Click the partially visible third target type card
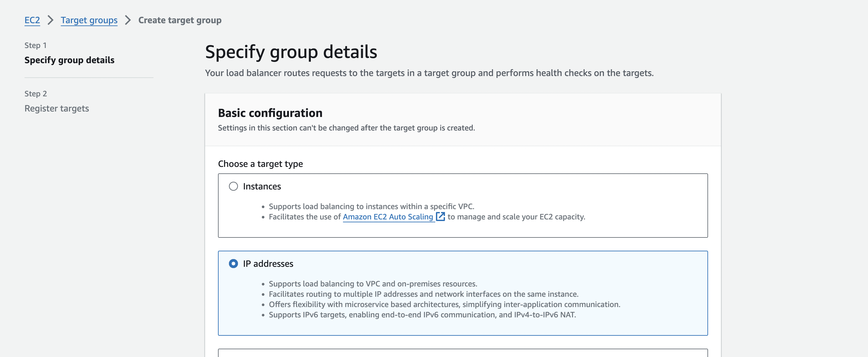This screenshot has width=868, height=357. point(463,352)
